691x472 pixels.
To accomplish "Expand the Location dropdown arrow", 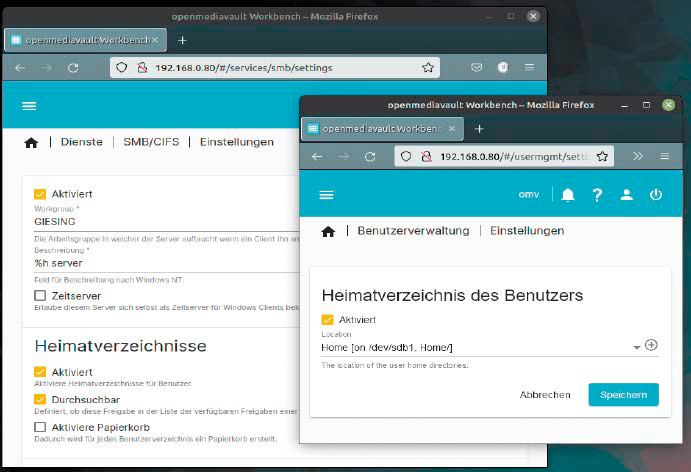I will tap(636, 347).
